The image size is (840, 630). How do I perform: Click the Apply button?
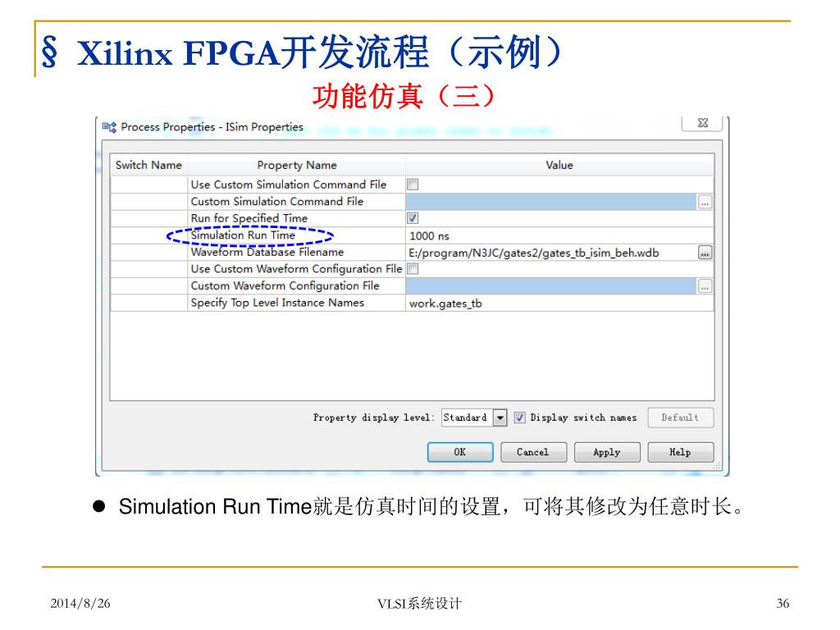click(x=606, y=452)
